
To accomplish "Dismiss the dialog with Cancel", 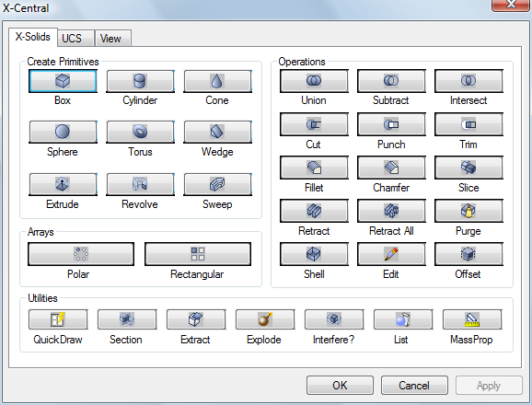I will [x=414, y=386].
